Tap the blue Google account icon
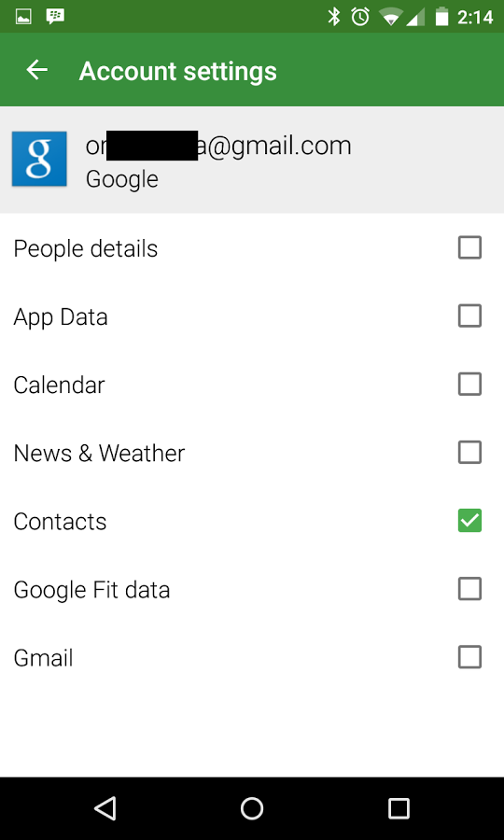Image resolution: width=504 pixels, height=840 pixels. pyautogui.click(x=39, y=159)
